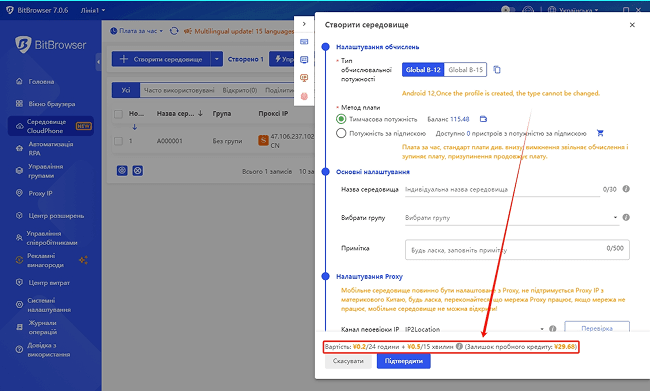Switch to the Усі tab
The height and width of the screenshot is (391, 650).
[126, 90]
